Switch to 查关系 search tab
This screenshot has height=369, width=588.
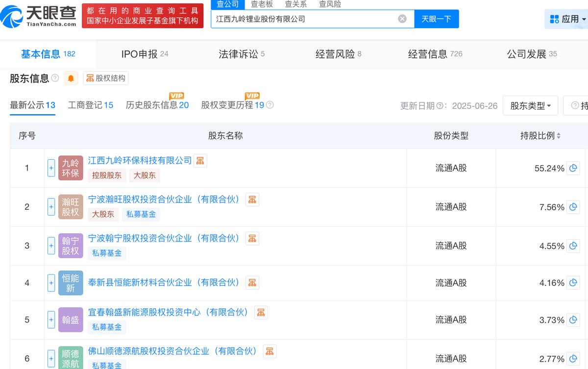(296, 4)
